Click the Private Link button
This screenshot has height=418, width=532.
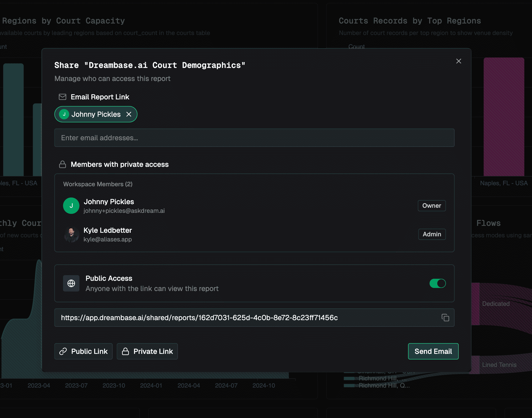pyautogui.click(x=147, y=351)
